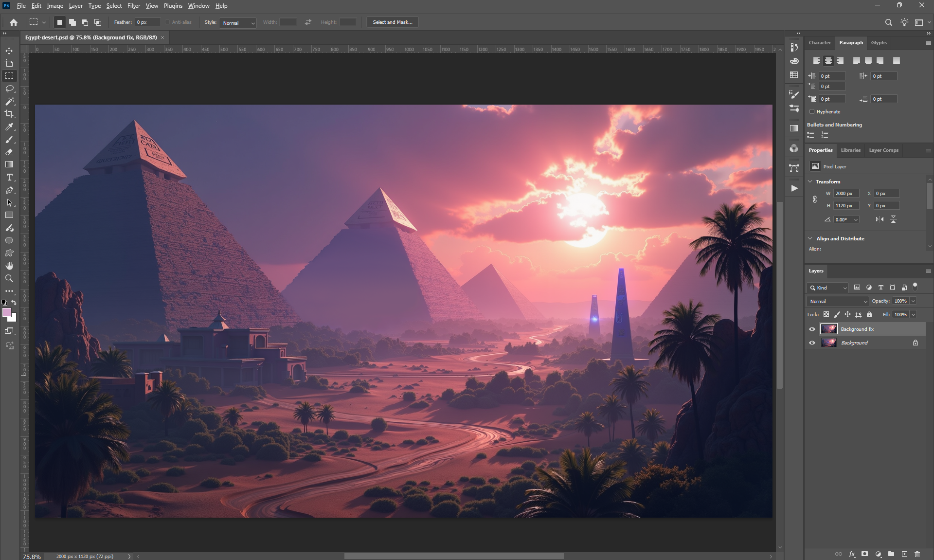This screenshot has height=560, width=934.
Task: Collapse the Transform section
Action: click(x=810, y=181)
